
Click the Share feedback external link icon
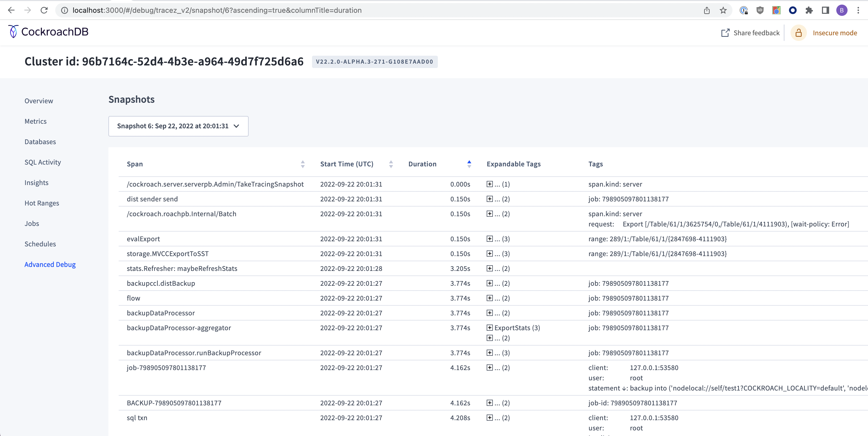point(725,33)
